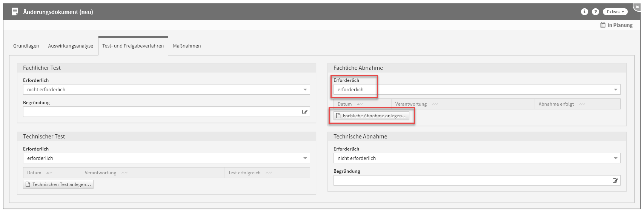Expand Technische Abnahme Erforderlich dropdown
Screen dimensions: 644x212
point(615,158)
